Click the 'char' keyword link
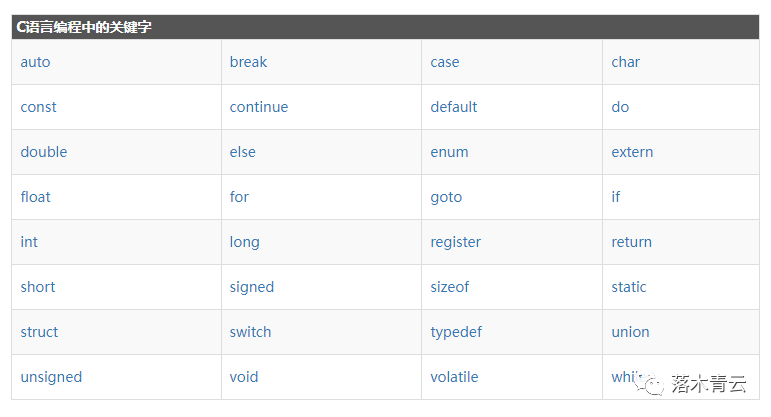Screen dimensions: 771x417 tap(626, 62)
